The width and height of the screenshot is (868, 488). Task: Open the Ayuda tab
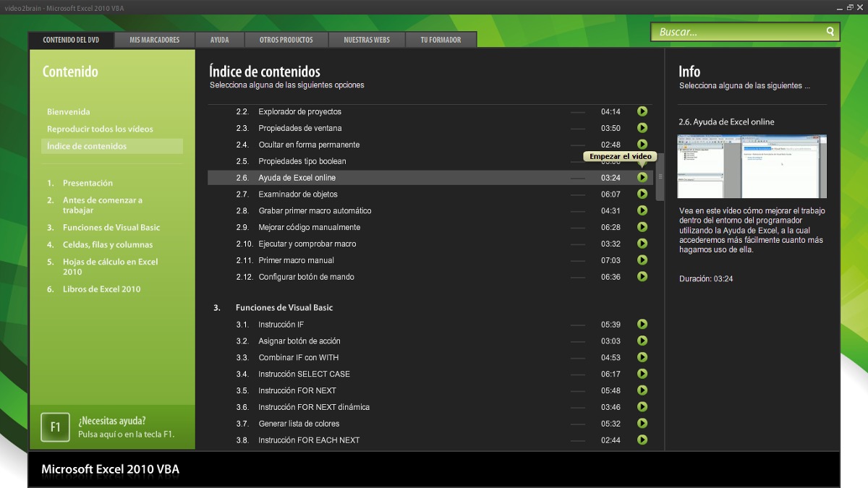220,40
